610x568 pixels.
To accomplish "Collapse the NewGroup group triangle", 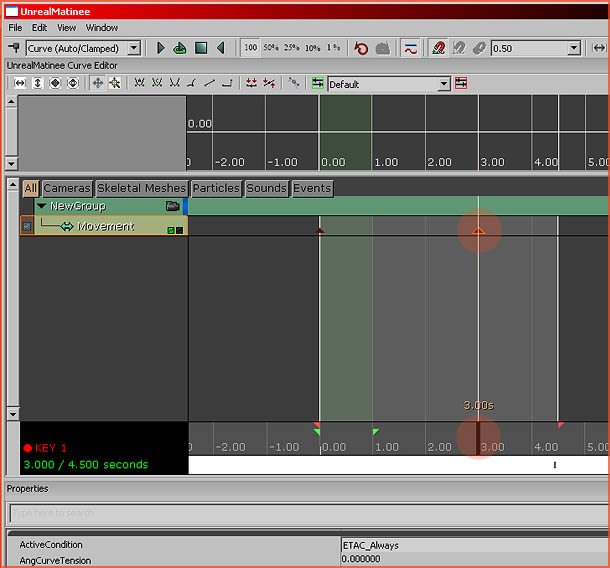I will click(x=41, y=206).
